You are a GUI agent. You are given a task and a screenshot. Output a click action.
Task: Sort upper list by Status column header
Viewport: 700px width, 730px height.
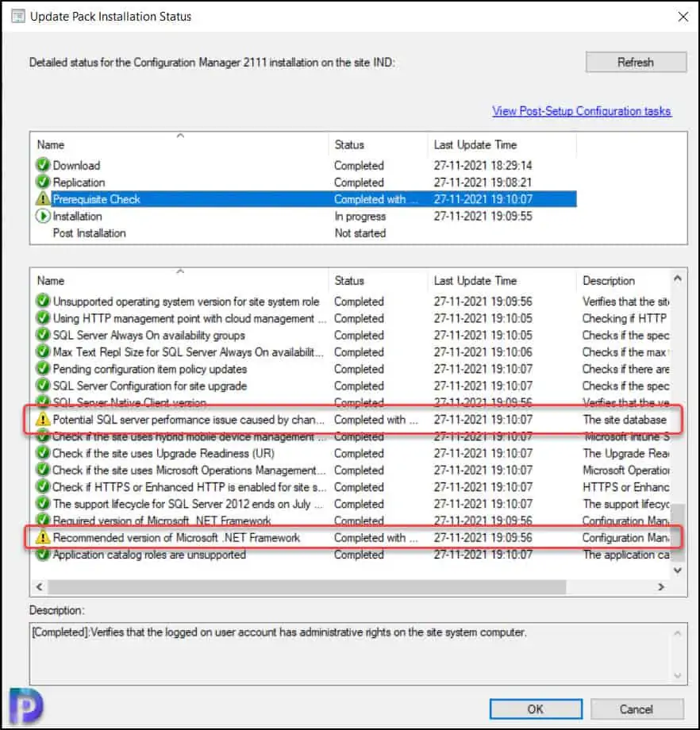coord(378,144)
